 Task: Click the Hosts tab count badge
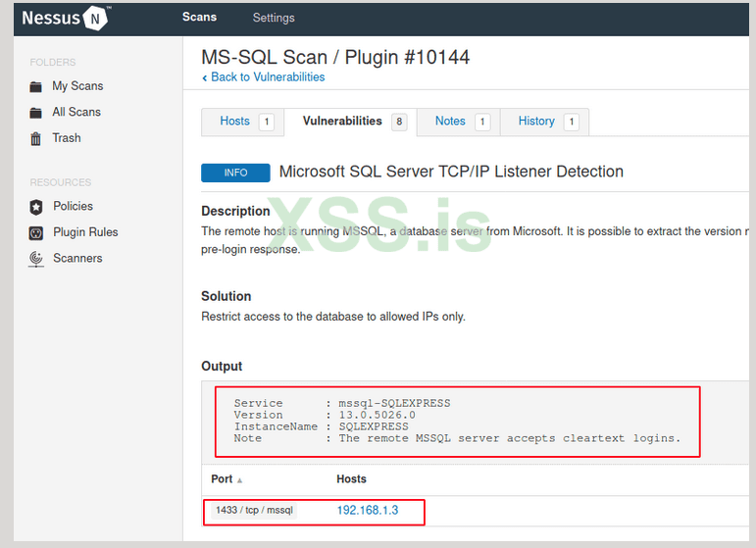tap(267, 122)
